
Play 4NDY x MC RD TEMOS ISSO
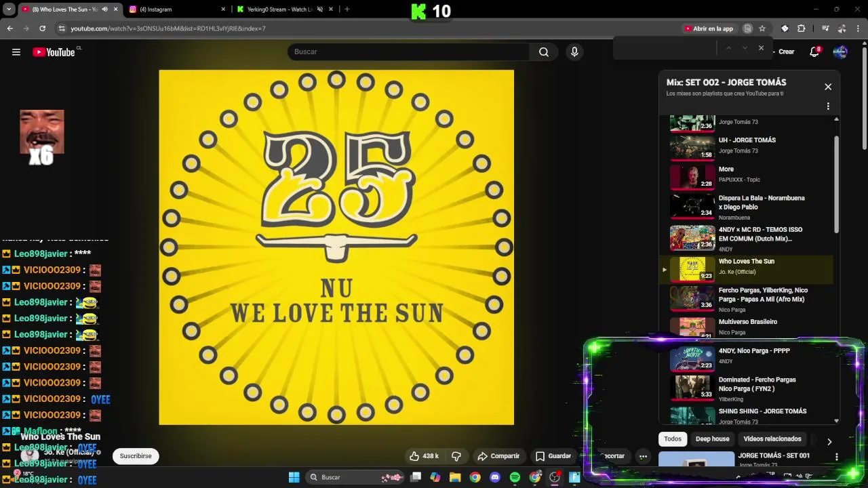[x=746, y=238]
